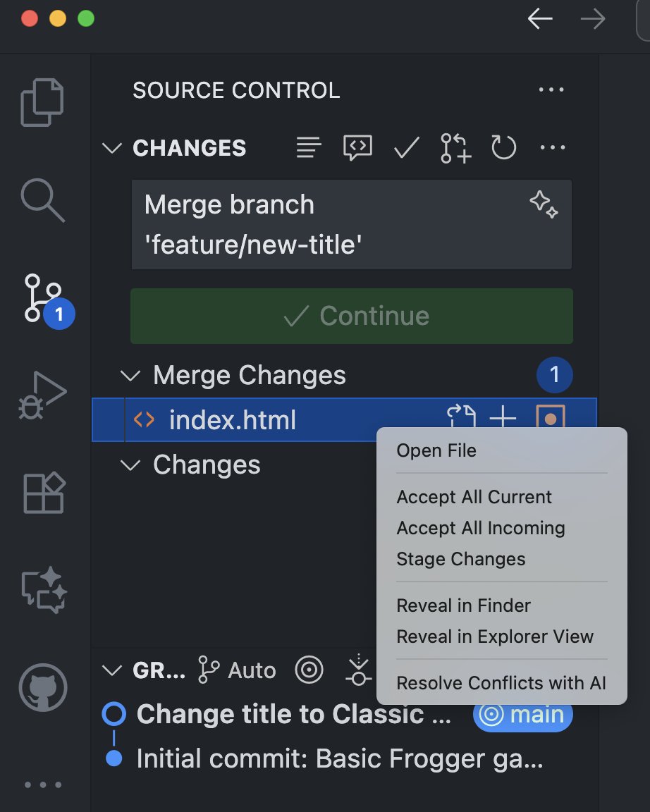Choose Resolve Conflicts with AI

point(501,683)
